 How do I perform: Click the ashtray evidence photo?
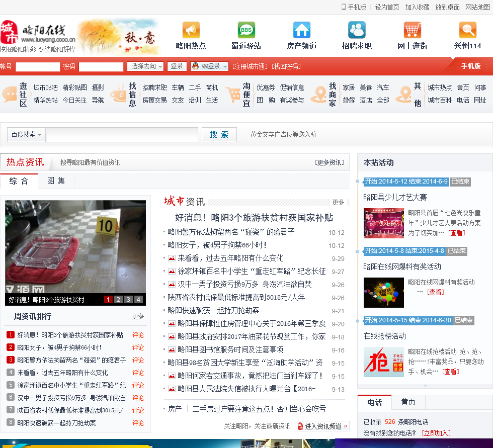75,247
